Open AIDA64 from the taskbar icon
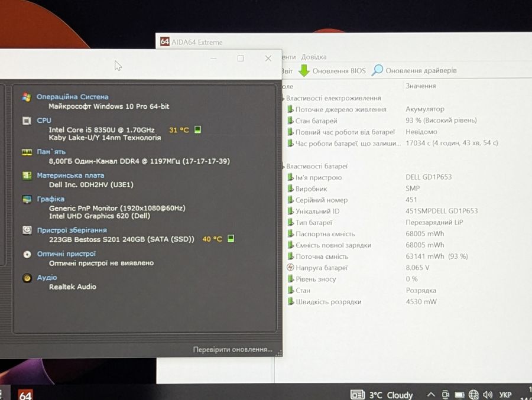 pyautogui.click(x=25, y=395)
